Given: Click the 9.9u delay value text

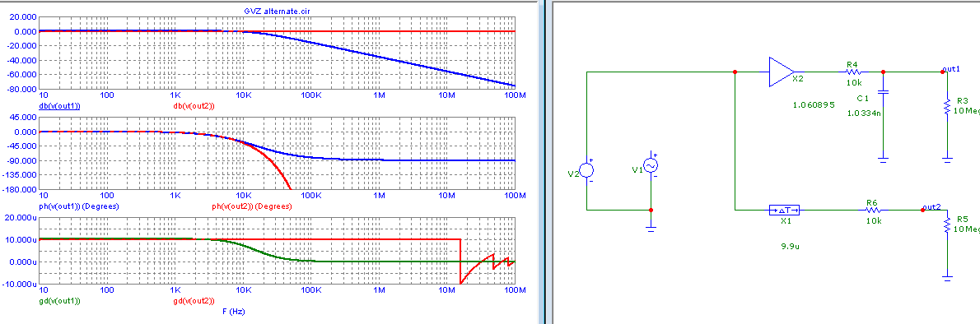Looking at the screenshot, I should click(x=791, y=247).
